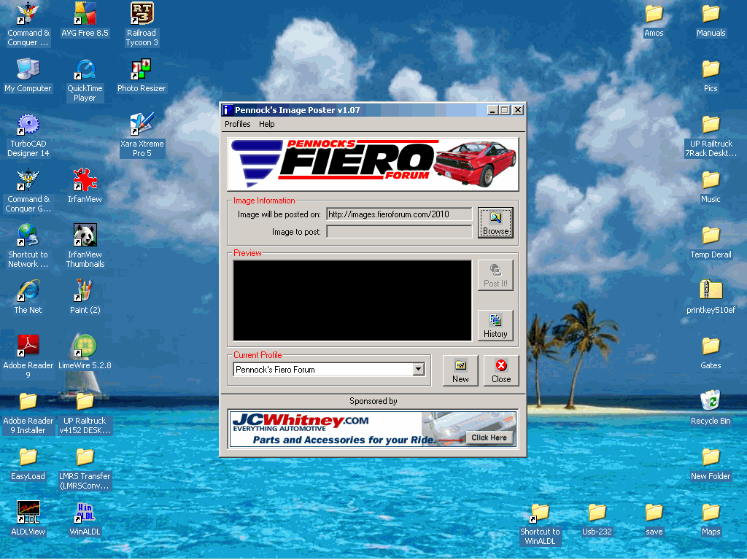Minimize the Image Poster window

pyautogui.click(x=493, y=110)
